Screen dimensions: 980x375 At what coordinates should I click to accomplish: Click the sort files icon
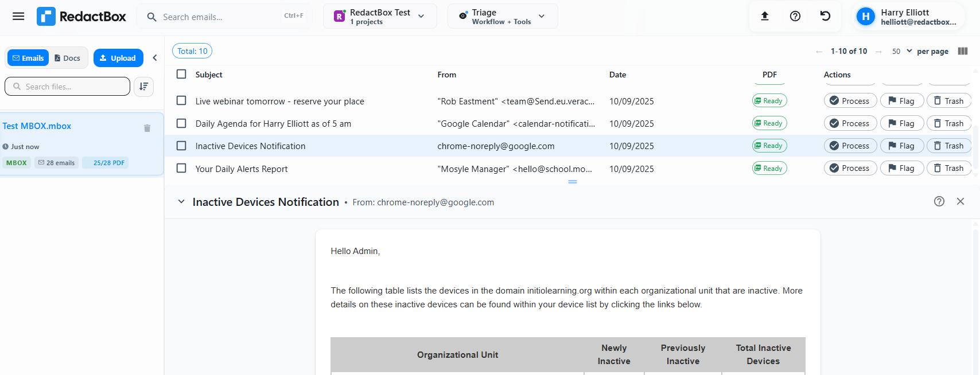tap(143, 87)
